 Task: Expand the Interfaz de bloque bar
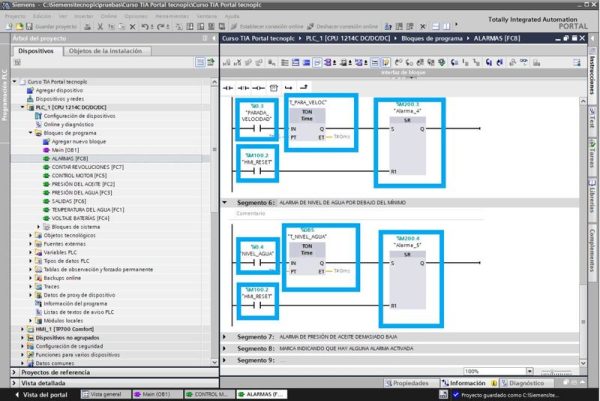click(x=404, y=73)
